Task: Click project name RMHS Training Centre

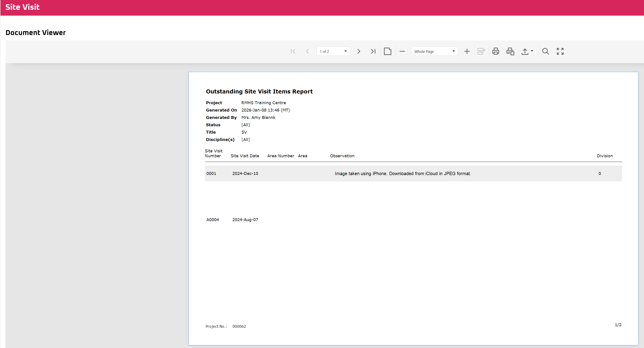Action: point(263,103)
